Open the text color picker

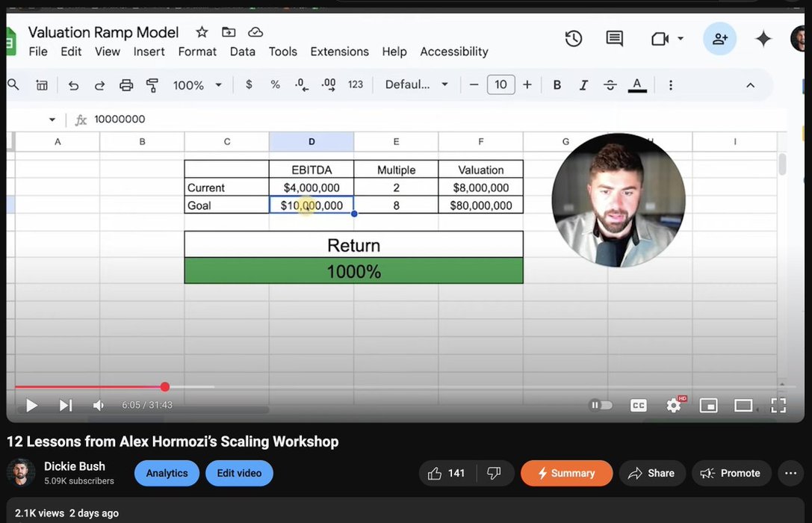click(637, 85)
